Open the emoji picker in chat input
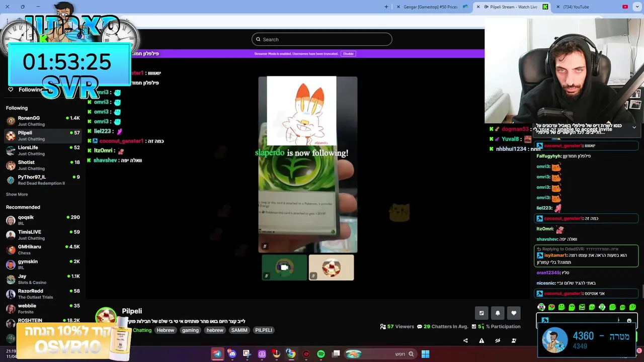The width and height of the screenshot is (644, 362). [629, 320]
